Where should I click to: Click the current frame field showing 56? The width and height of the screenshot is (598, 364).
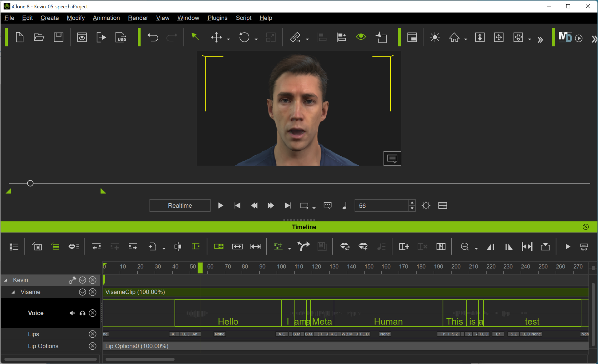[x=382, y=206]
